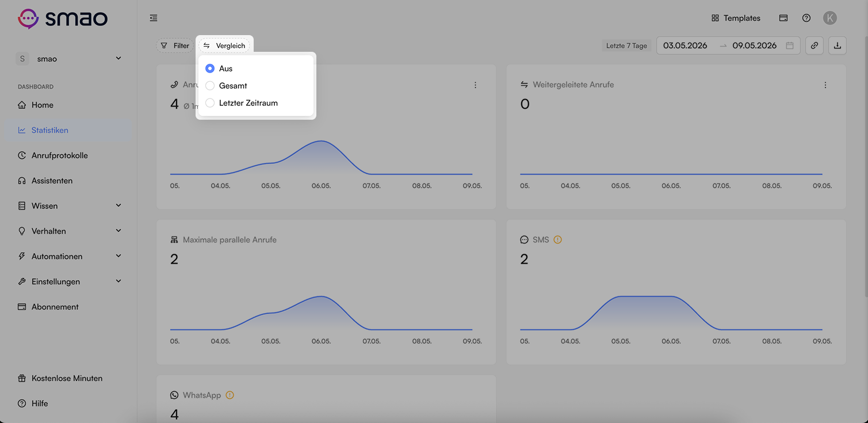This screenshot has width=868, height=423.
Task: Click the Assistenten headset icon
Action: (x=22, y=181)
